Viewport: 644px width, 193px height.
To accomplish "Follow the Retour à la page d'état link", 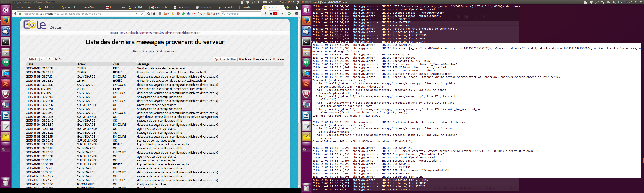I will (155, 51).
